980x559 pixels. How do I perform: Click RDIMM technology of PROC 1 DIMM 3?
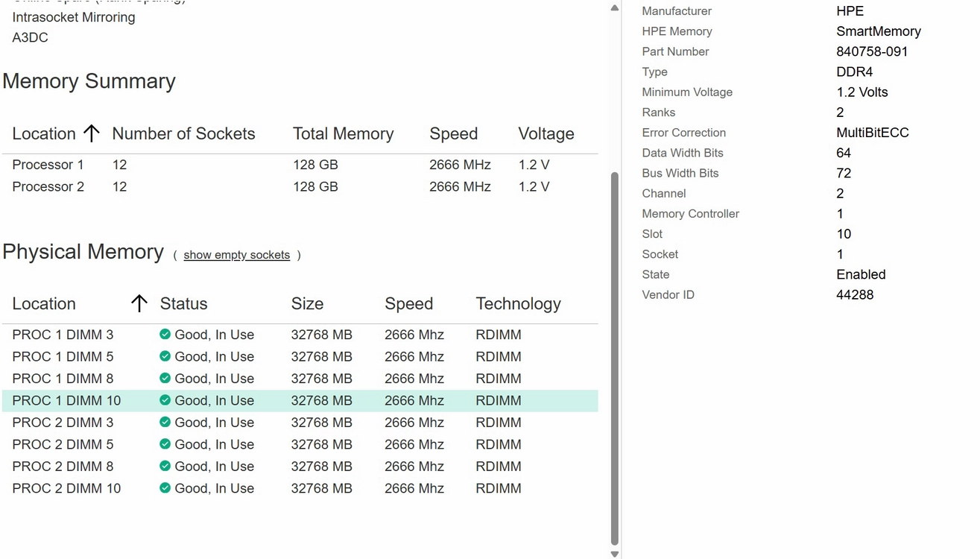click(499, 335)
